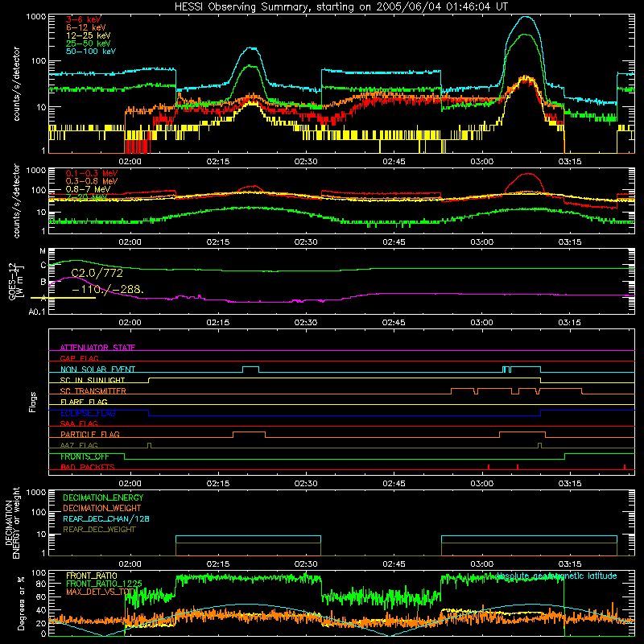Select the ECLIPSE_FLAG label
Viewport: 644px width, 644px height.
88,413
